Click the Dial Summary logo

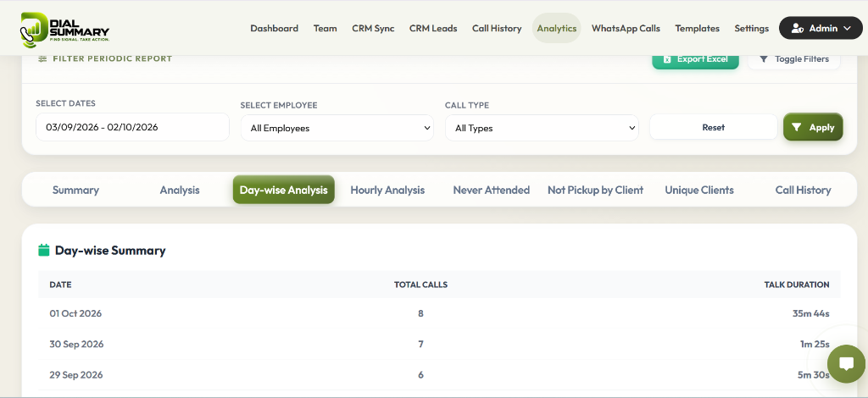click(64, 28)
